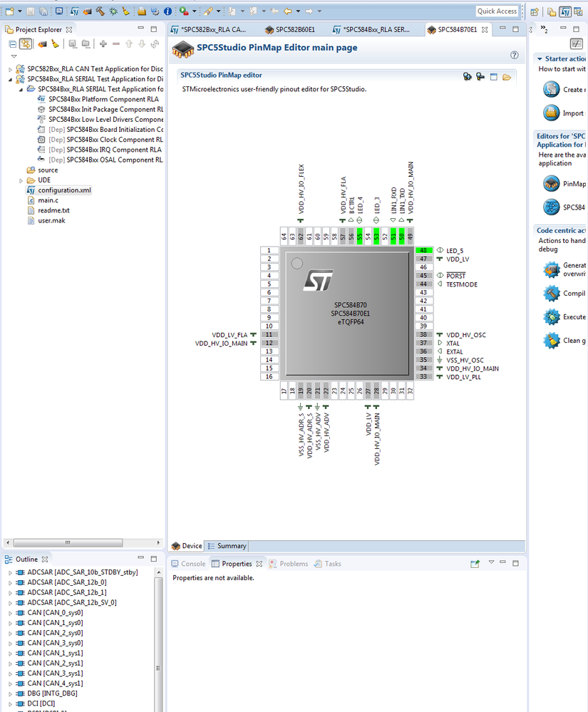Screen dimensions: 588x712
Task: Open the Tasks view tab
Action: point(327,564)
